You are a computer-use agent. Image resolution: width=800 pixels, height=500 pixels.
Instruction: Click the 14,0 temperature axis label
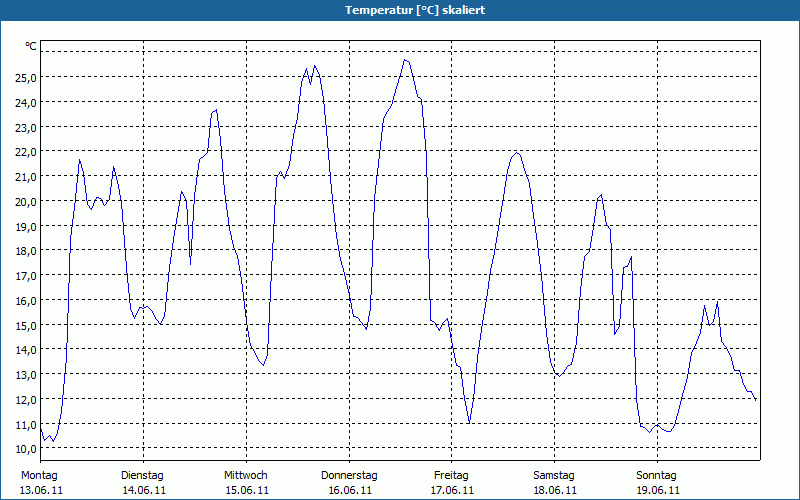tap(24, 351)
